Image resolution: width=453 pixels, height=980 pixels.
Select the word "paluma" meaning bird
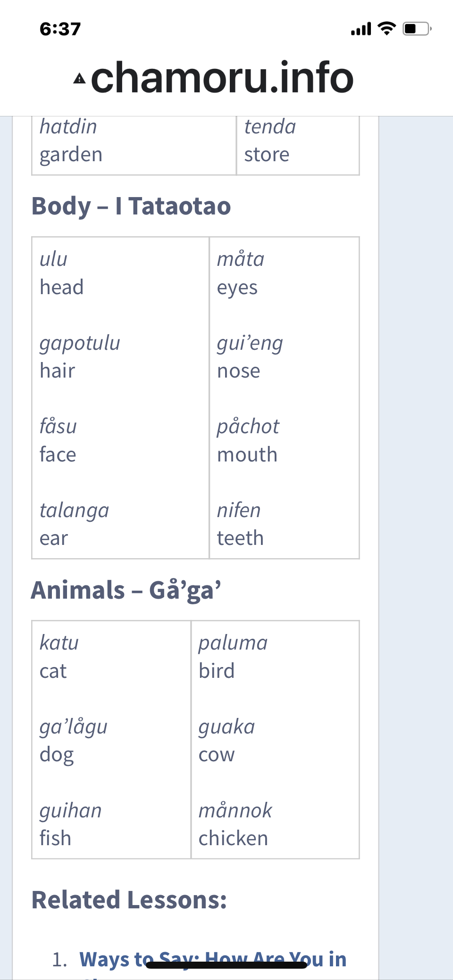tap(233, 643)
